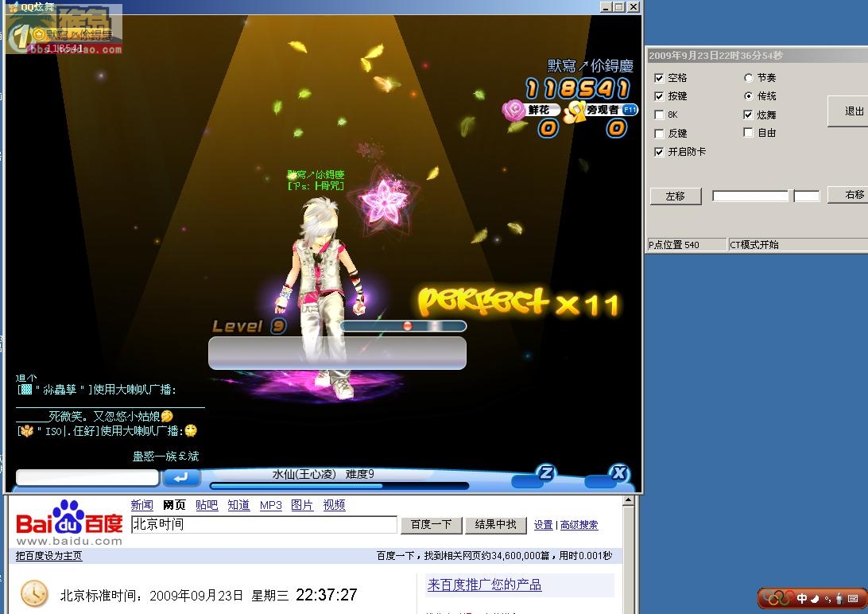
Task: Open the 图片 tab on Baidu
Action: pos(302,505)
